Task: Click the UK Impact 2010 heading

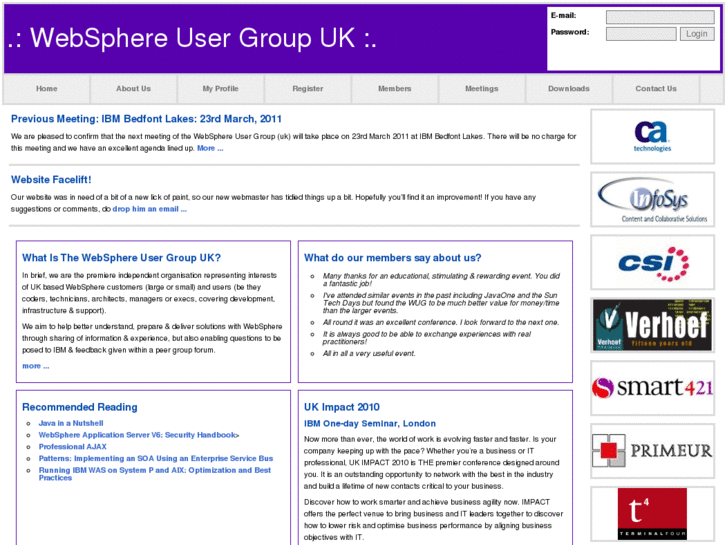Action: pyautogui.click(x=342, y=407)
